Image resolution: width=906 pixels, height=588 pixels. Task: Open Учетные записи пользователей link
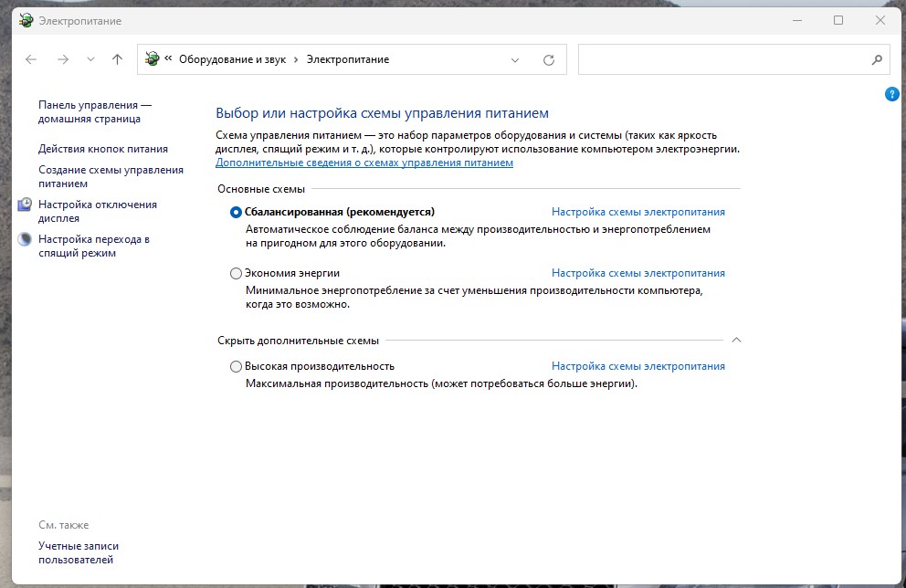(79, 552)
